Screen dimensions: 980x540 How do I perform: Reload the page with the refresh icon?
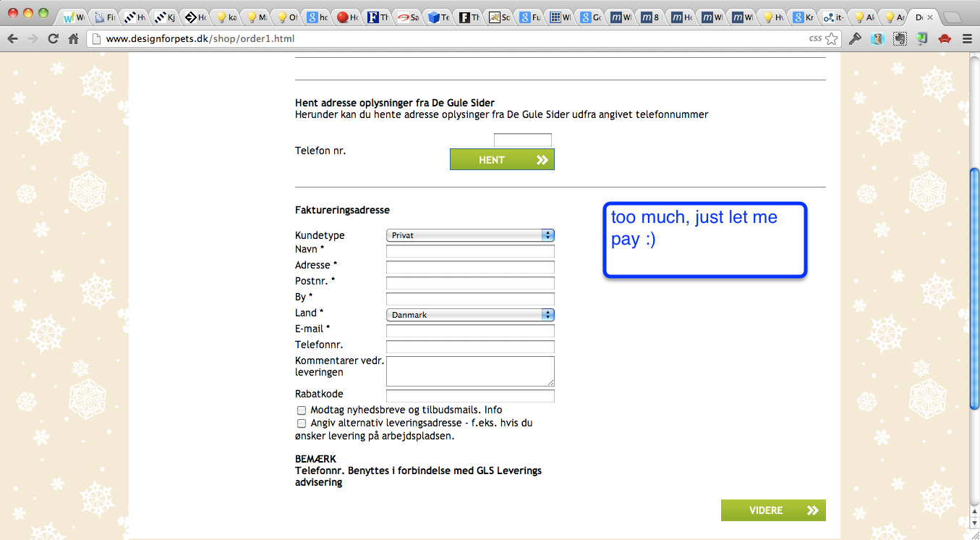click(53, 39)
